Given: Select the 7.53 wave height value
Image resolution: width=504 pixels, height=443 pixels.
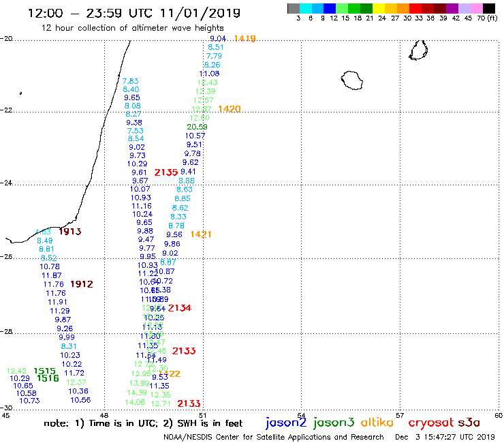Looking at the screenshot, I should tap(135, 131).
